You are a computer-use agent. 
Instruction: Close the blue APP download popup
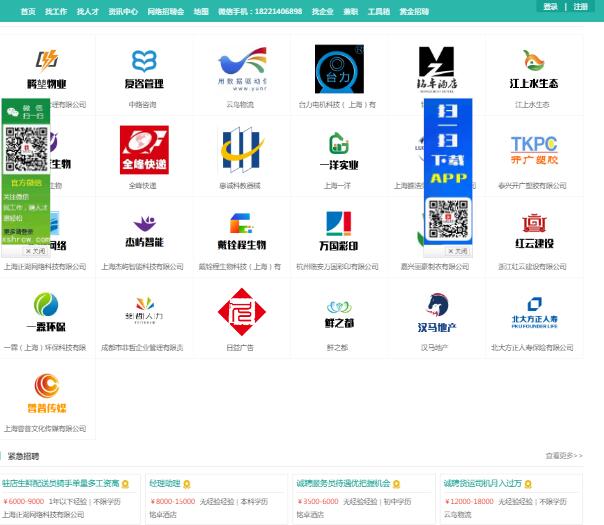click(x=458, y=251)
